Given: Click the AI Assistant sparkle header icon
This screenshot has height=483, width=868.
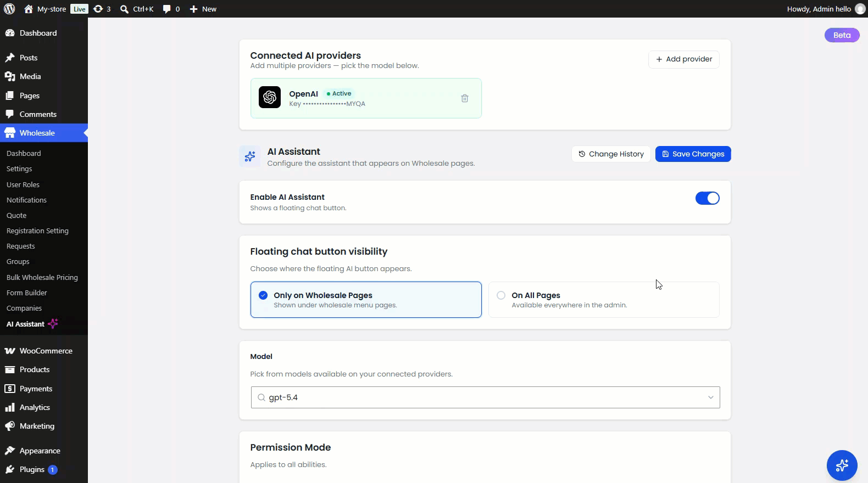Looking at the screenshot, I should coord(250,156).
